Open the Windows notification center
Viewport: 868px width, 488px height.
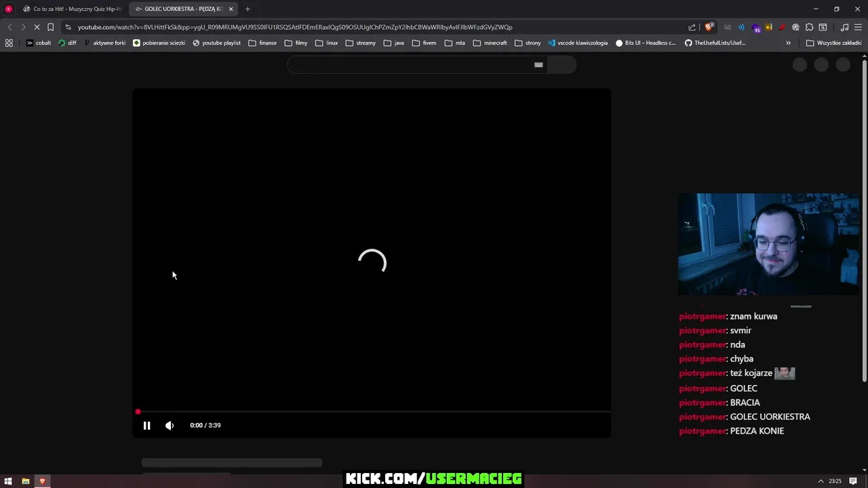853,481
